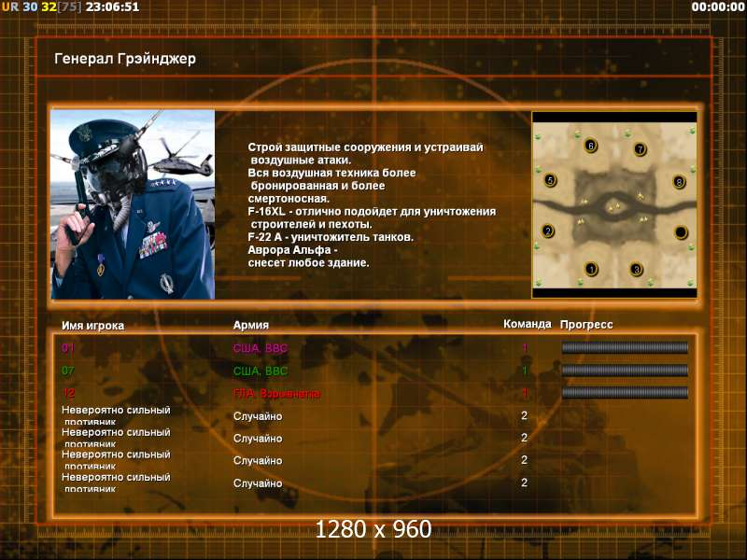Click the Имя игрока column header

click(x=92, y=326)
